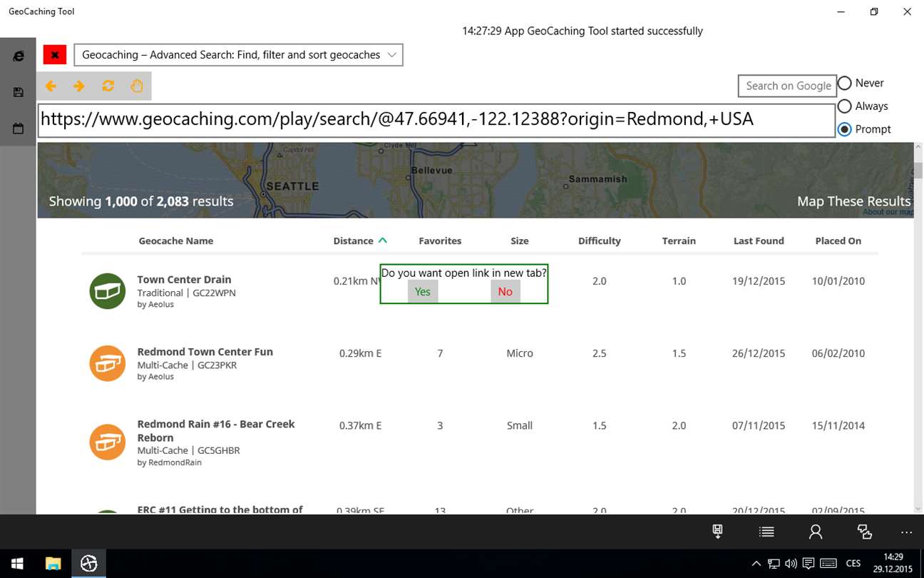The width and height of the screenshot is (924, 578).
Task: Open the list icon in bottom app bar
Action: tap(766, 532)
